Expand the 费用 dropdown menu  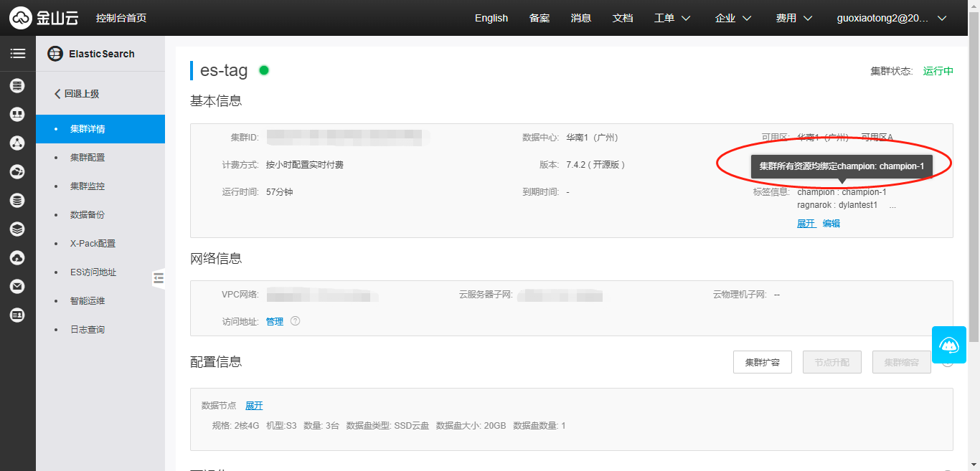[793, 18]
